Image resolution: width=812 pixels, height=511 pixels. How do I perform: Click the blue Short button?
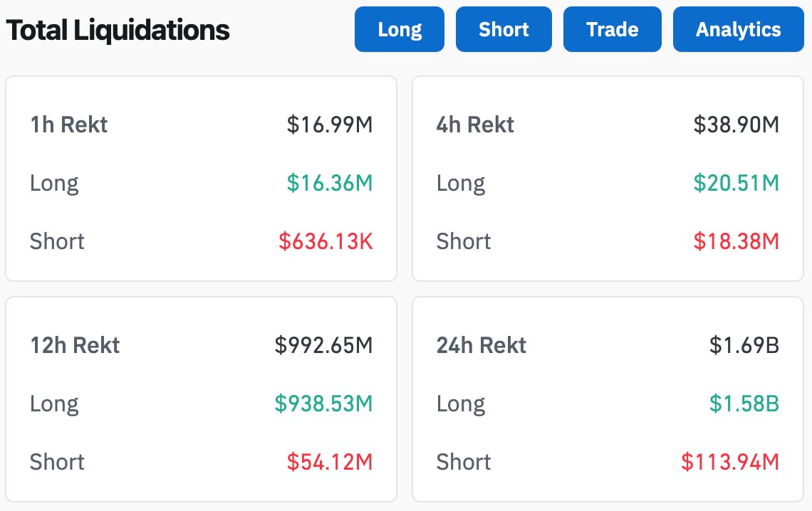[x=504, y=29]
